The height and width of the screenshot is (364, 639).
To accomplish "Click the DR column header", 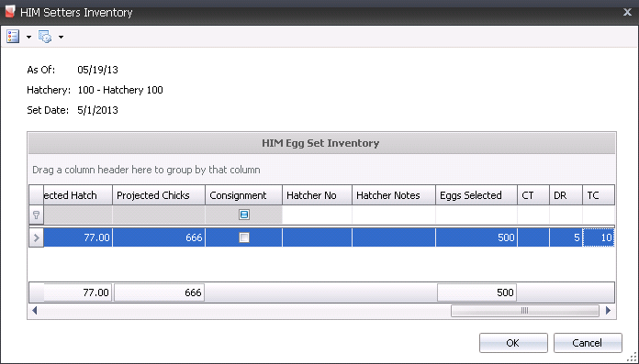I will (x=566, y=195).
